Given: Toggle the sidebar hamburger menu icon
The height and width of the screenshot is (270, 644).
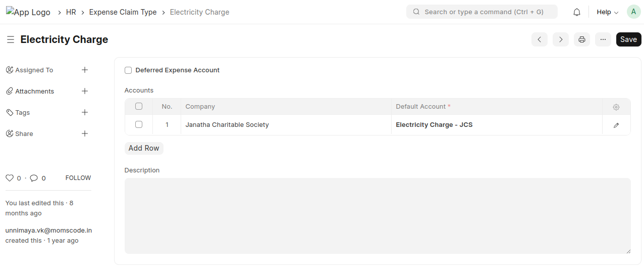Looking at the screenshot, I should point(11,39).
